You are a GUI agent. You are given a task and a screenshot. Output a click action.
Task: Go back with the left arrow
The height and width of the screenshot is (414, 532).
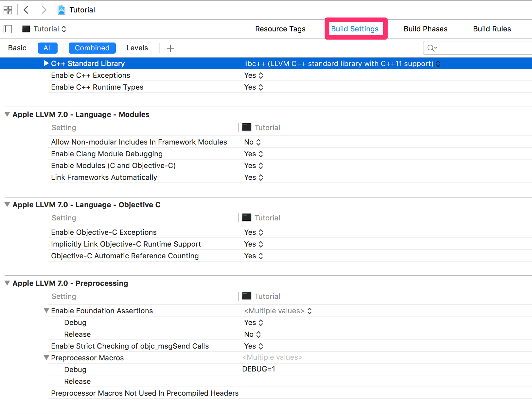click(26, 10)
